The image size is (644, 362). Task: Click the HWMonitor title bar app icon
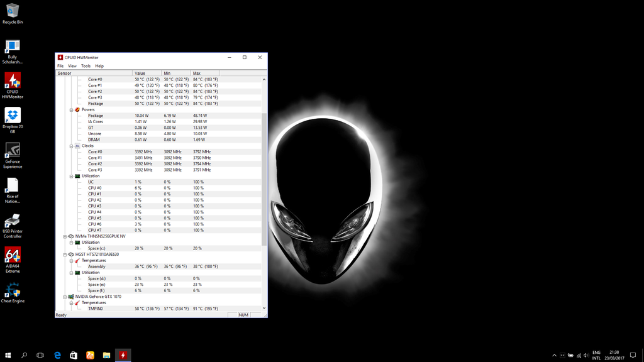[x=60, y=57]
